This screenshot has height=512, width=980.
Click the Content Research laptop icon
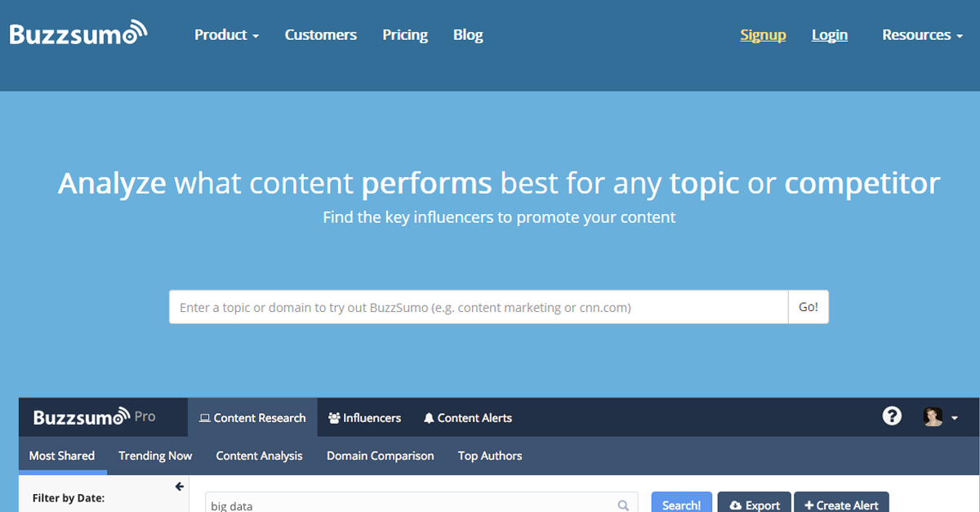point(203,417)
